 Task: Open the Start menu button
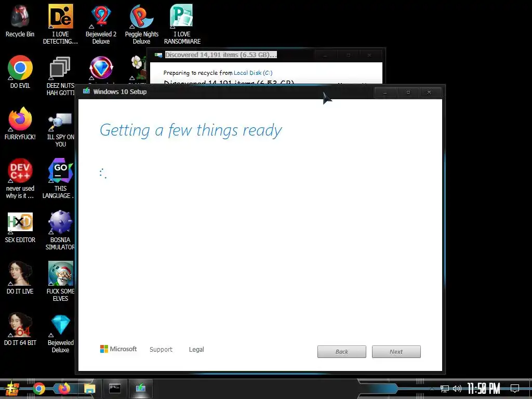point(12,389)
